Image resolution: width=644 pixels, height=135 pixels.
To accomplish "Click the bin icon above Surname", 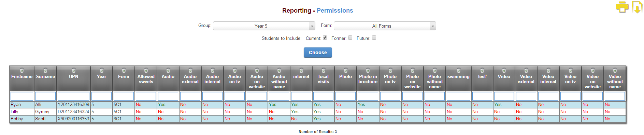I will 45,71.
